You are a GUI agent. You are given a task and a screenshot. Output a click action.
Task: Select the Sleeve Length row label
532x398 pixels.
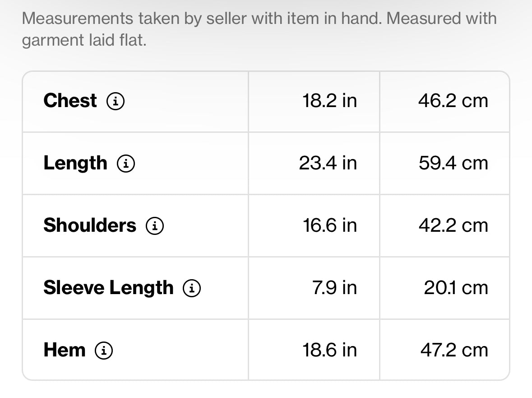click(109, 288)
